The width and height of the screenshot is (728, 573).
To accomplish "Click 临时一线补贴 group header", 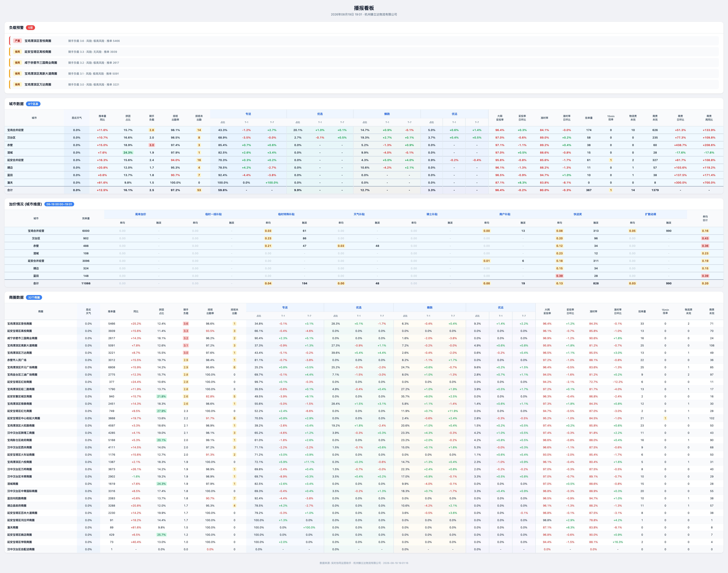I will pyautogui.click(x=213, y=214).
